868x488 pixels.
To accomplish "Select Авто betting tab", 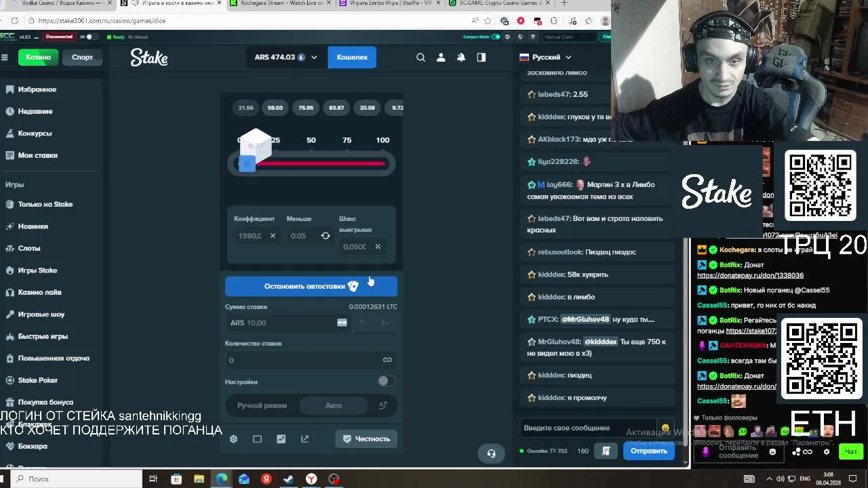I will tap(334, 405).
